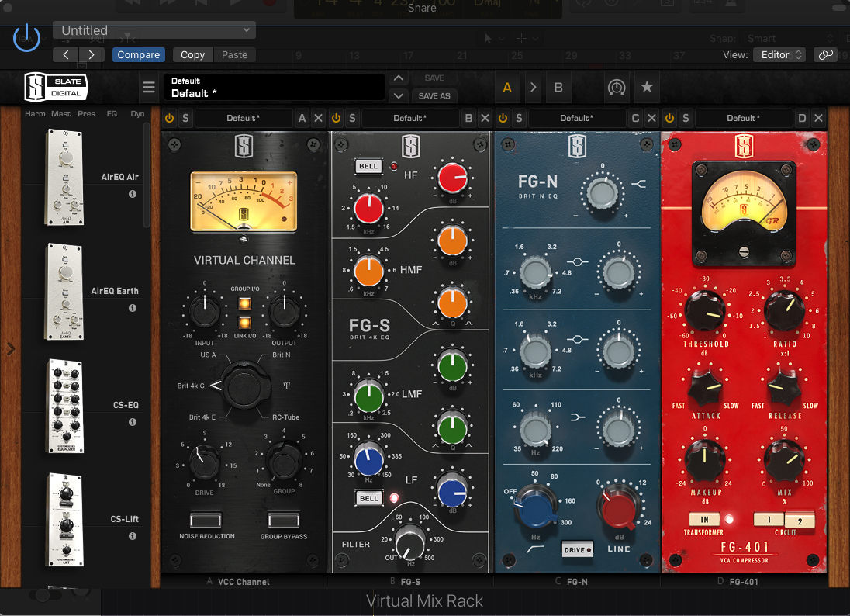The height and width of the screenshot is (616, 850).
Task: Click the FG-401 THRESHOLD knob
Action: point(705,311)
